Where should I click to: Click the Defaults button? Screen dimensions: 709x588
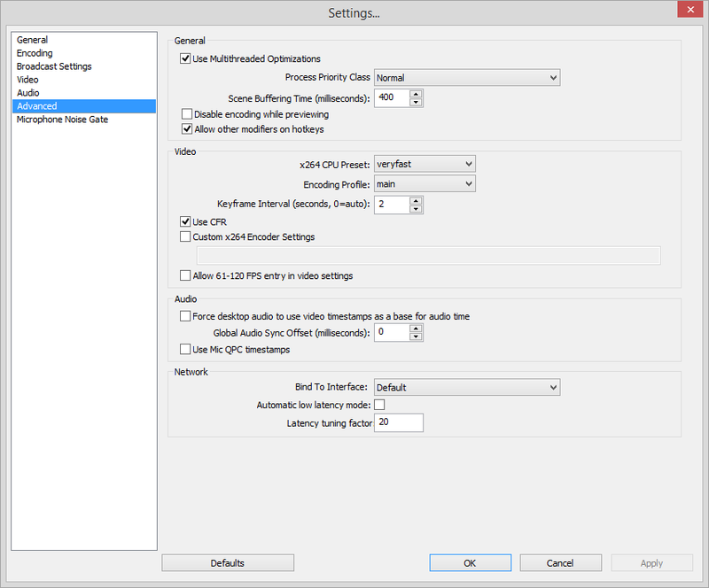[228, 563]
